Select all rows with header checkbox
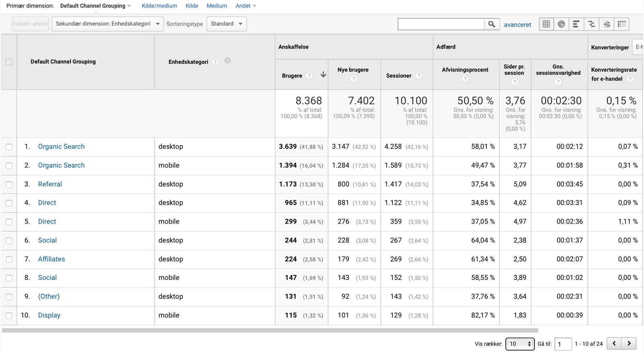The height and width of the screenshot is (355, 644). pyautogui.click(x=9, y=62)
